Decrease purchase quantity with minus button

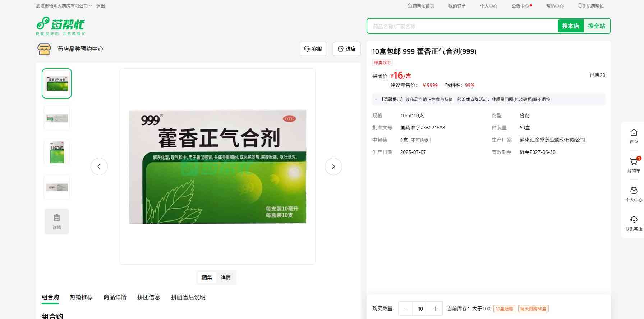click(405, 309)
